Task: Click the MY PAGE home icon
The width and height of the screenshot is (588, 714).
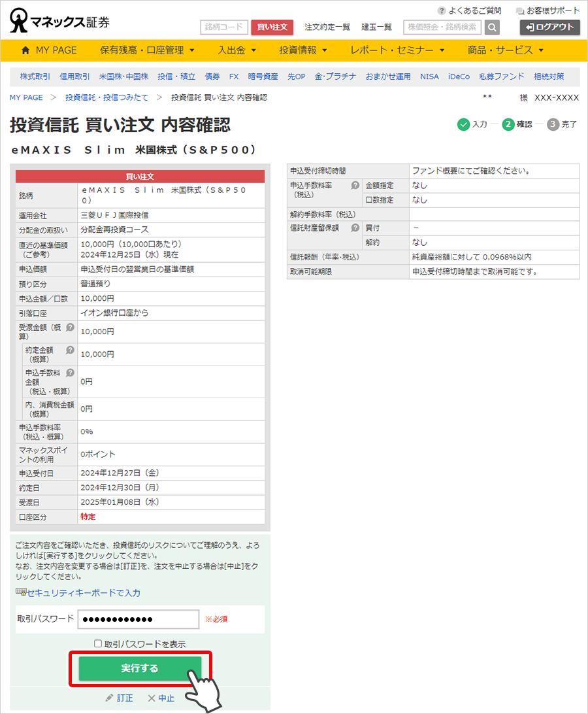Action: tap(25, 50)
